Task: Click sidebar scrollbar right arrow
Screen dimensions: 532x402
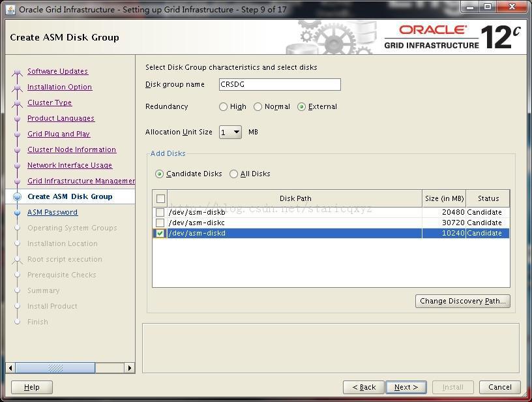Action: coord(130,368)
